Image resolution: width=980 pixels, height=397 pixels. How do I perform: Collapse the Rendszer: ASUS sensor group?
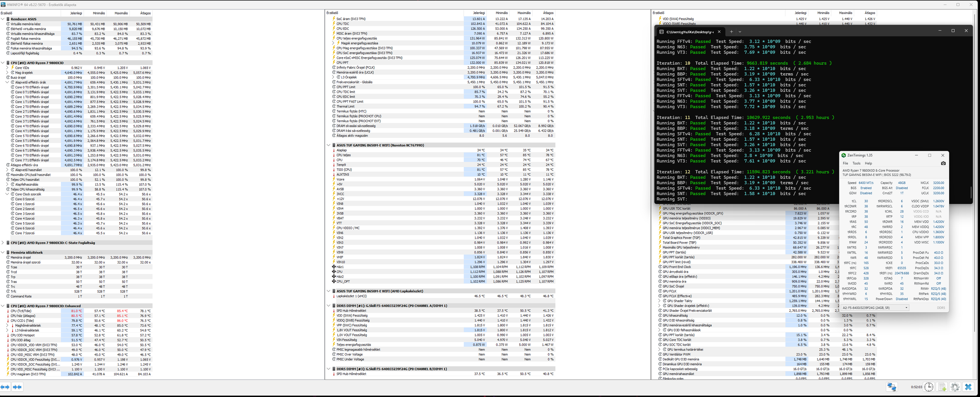click(x=3, y=19)
